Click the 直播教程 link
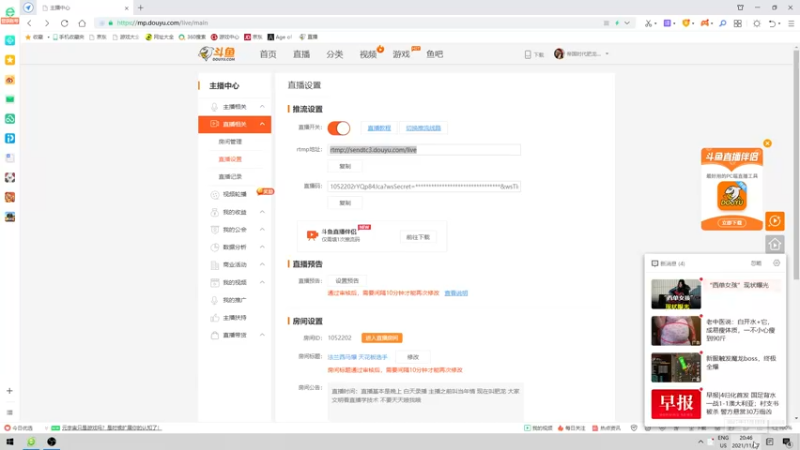 pyautogui.click(x=379, y=128)
